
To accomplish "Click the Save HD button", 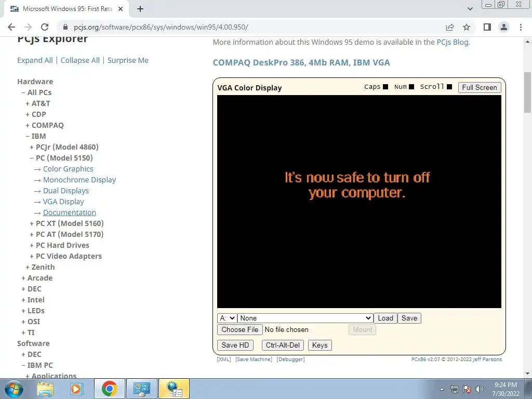I will (235, 345).
